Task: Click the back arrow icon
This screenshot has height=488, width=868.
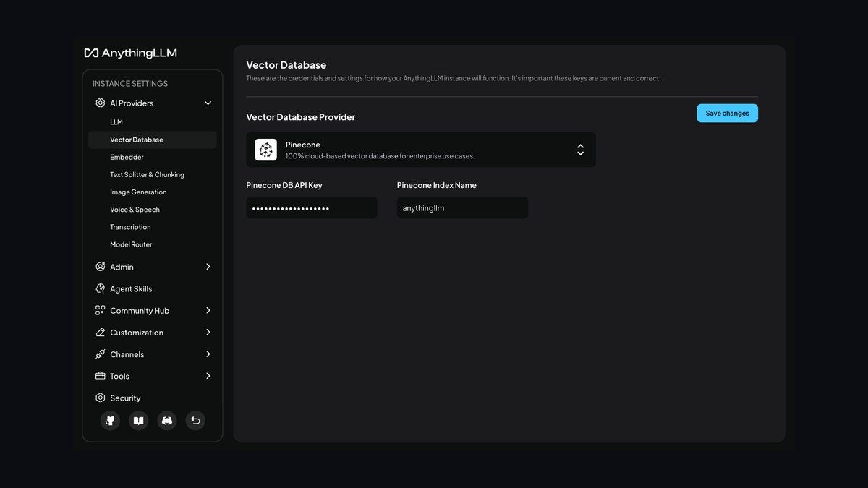Action: point(195,421)
